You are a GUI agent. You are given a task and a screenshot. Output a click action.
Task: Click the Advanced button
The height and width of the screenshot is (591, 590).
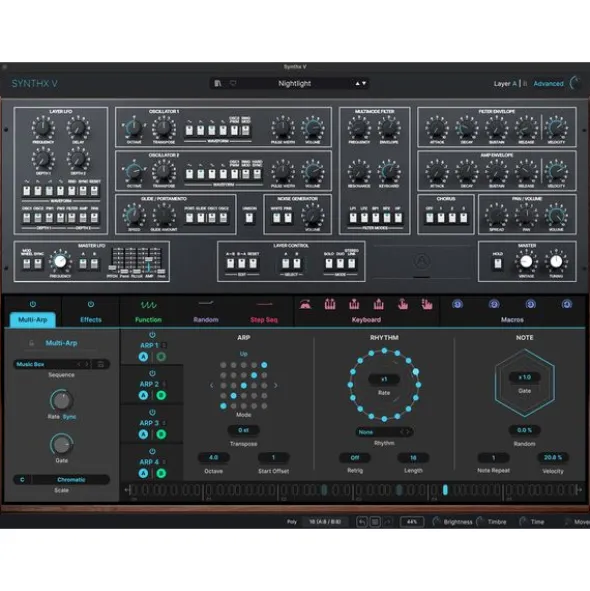pos(548,84)
